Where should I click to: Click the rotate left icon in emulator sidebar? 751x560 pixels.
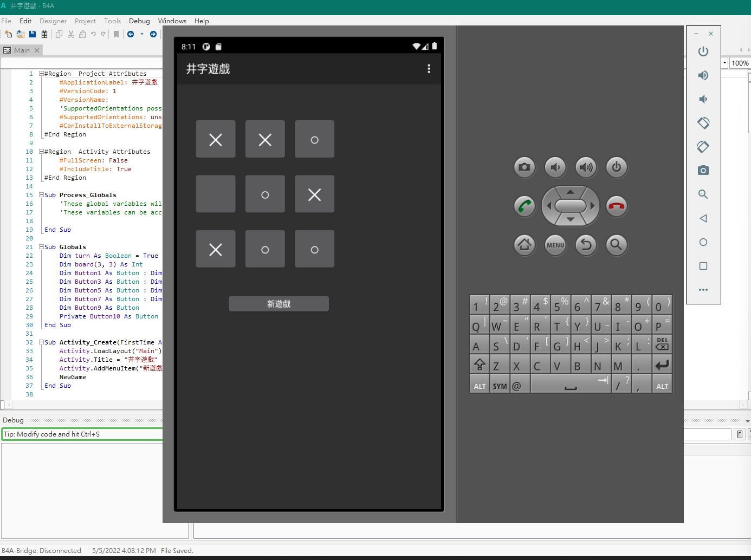click(703, 123)
